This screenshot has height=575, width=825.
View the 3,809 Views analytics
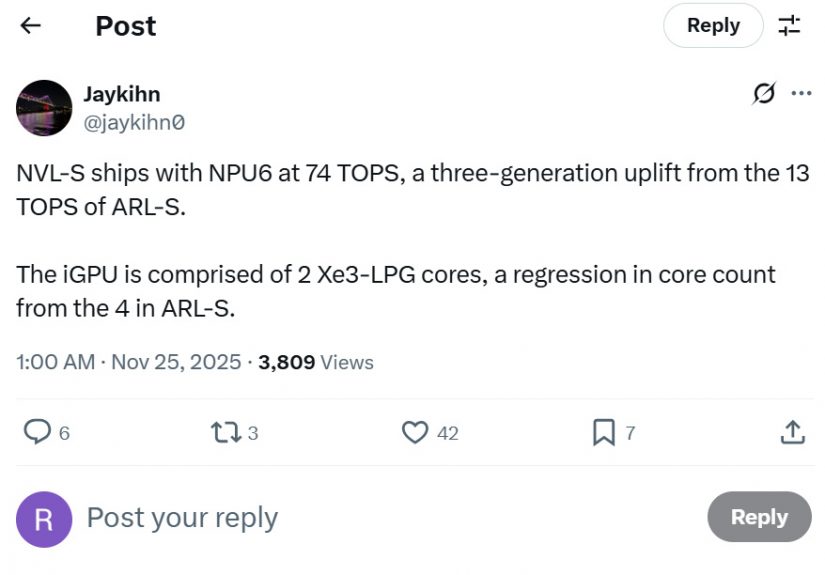click(x=315, y=362)
